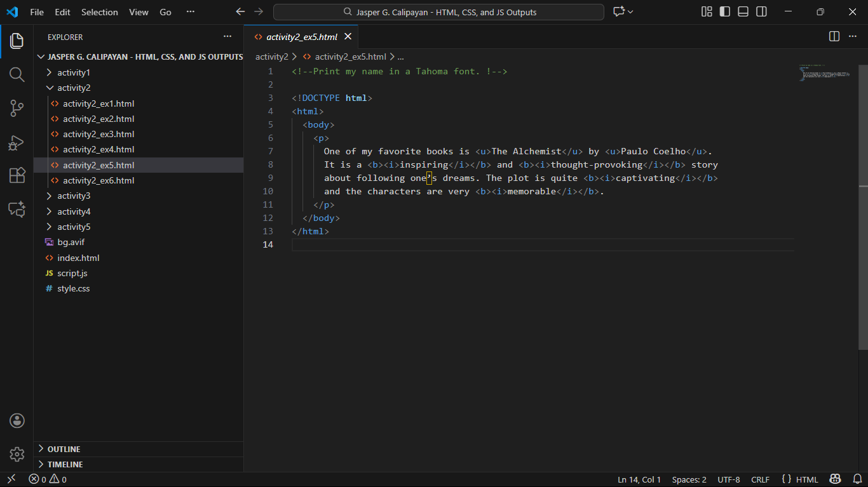This screenshot has width=868, height=487.
Task: Click the Accounts icon
Action: (x=17, y=420)
